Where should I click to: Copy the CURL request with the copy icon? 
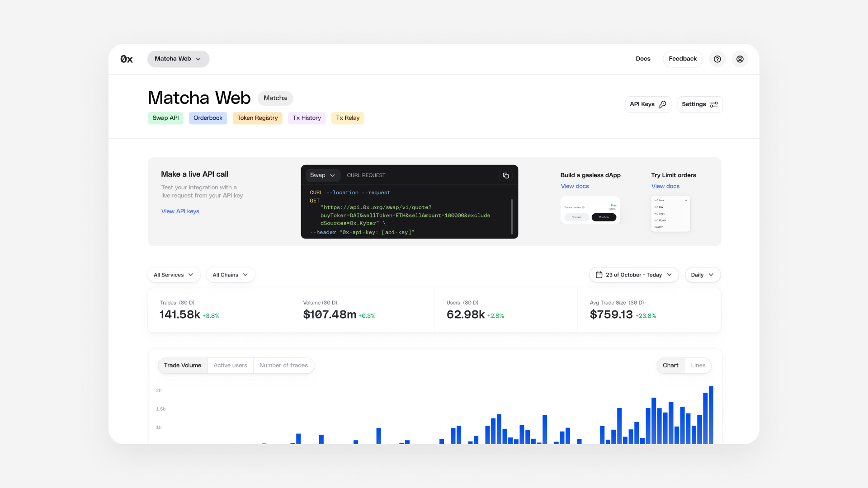point(505,175)
